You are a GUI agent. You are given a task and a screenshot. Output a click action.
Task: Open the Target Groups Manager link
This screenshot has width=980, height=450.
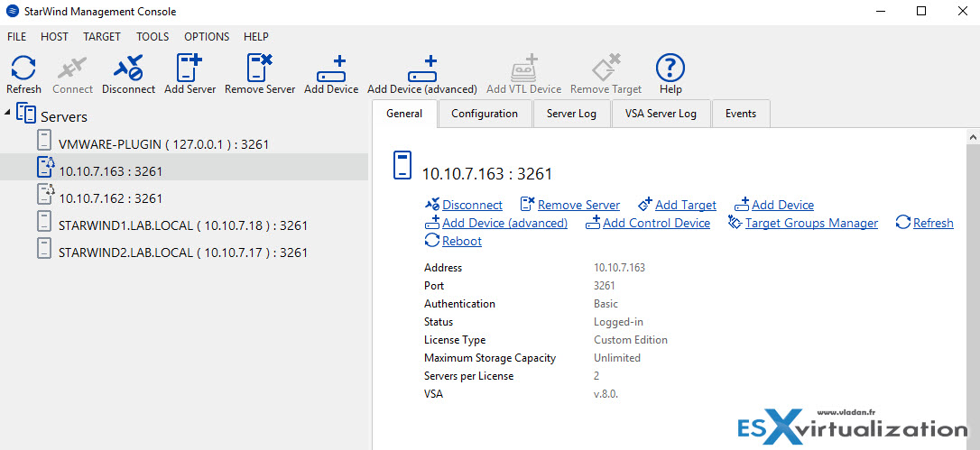pos(811,223)
